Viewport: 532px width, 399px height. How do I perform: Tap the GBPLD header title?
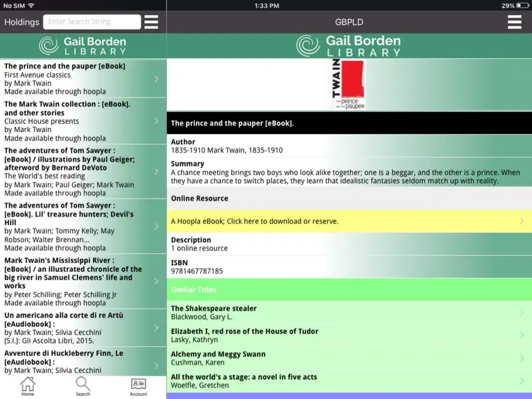tap(349, 22)
